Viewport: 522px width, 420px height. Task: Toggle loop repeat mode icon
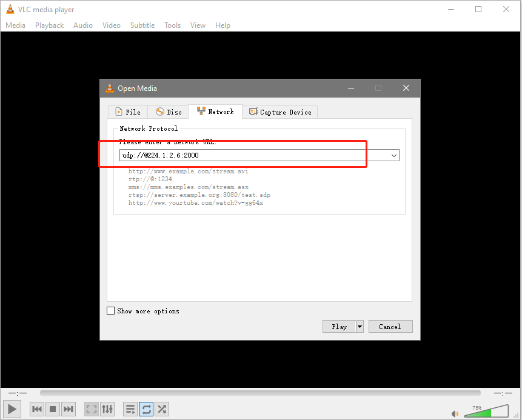point(146,409)
